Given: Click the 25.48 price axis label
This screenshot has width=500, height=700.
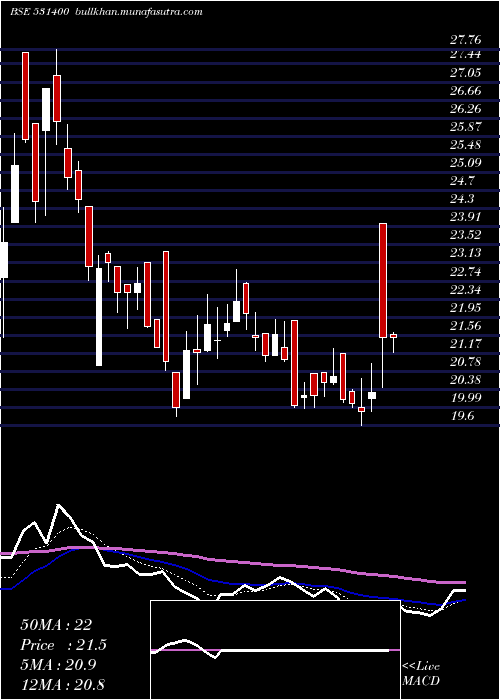Looking at the screenshot, I should pos(466,145).
